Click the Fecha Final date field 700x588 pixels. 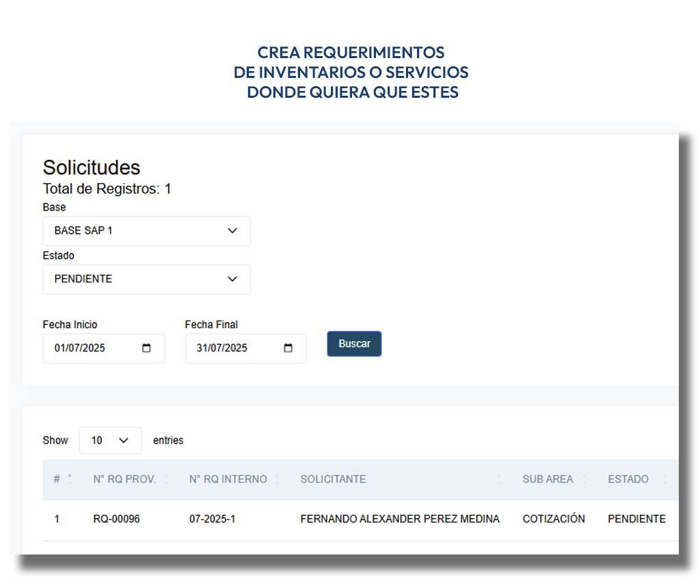tap(236, 348)
